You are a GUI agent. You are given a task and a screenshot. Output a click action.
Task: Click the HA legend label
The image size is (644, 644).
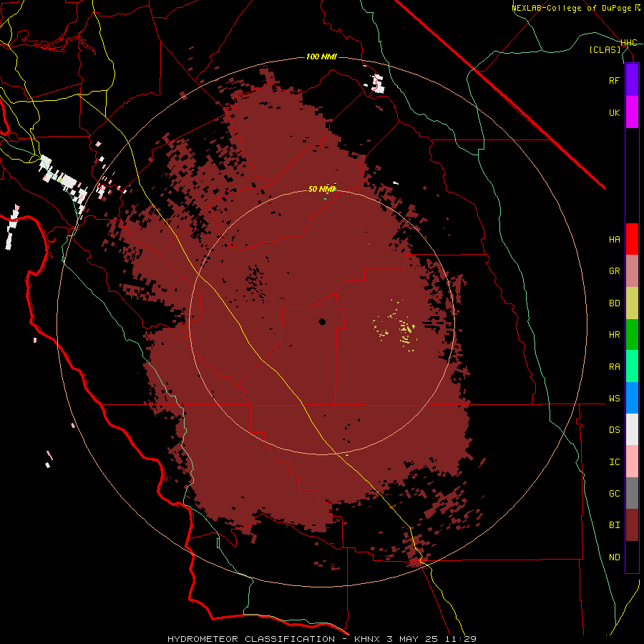(614, 240)
